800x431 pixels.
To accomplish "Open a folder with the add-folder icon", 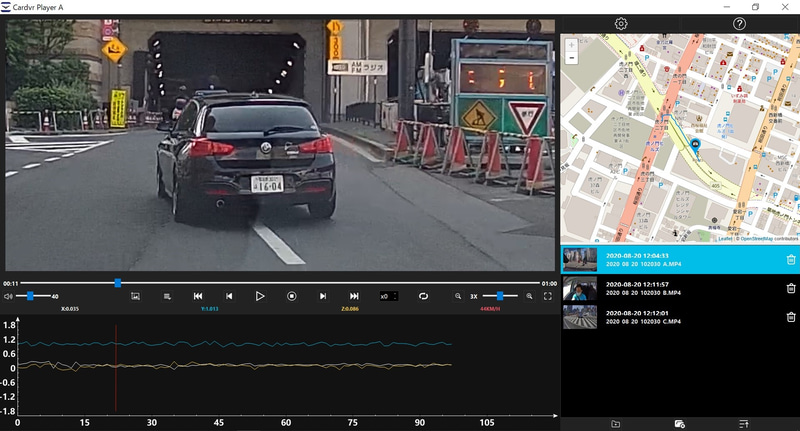I will 615,424.
